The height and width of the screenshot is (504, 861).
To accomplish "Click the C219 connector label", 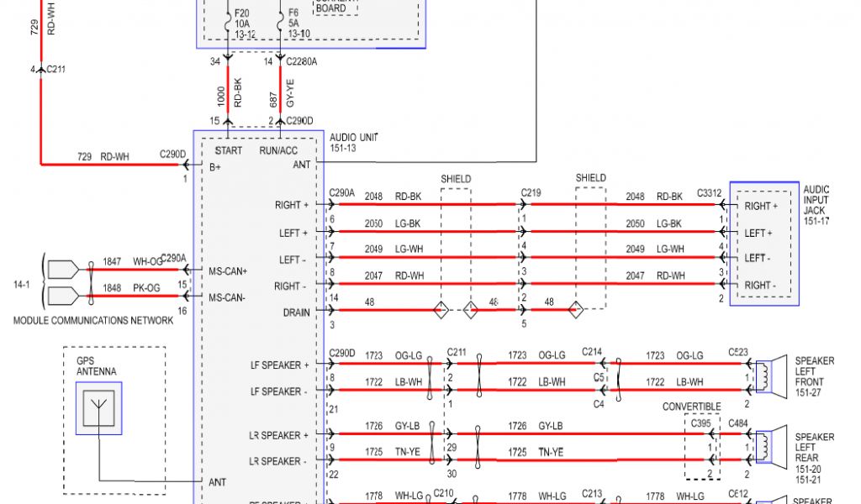I will point(531,192).
